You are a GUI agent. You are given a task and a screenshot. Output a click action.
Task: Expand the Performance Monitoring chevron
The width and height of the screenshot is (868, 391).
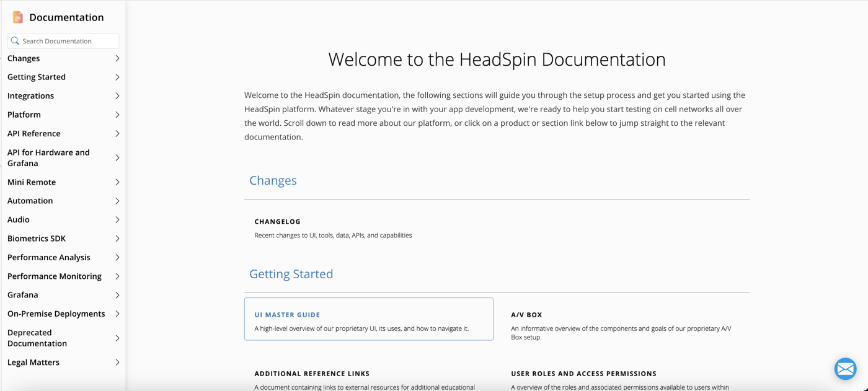pyautogui.click(x=117, y=276)
